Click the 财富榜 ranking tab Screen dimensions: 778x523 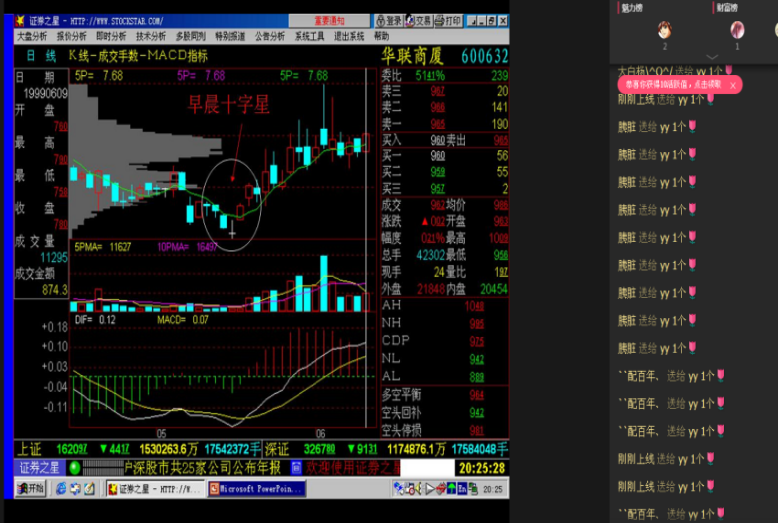[x=727, y=6]
